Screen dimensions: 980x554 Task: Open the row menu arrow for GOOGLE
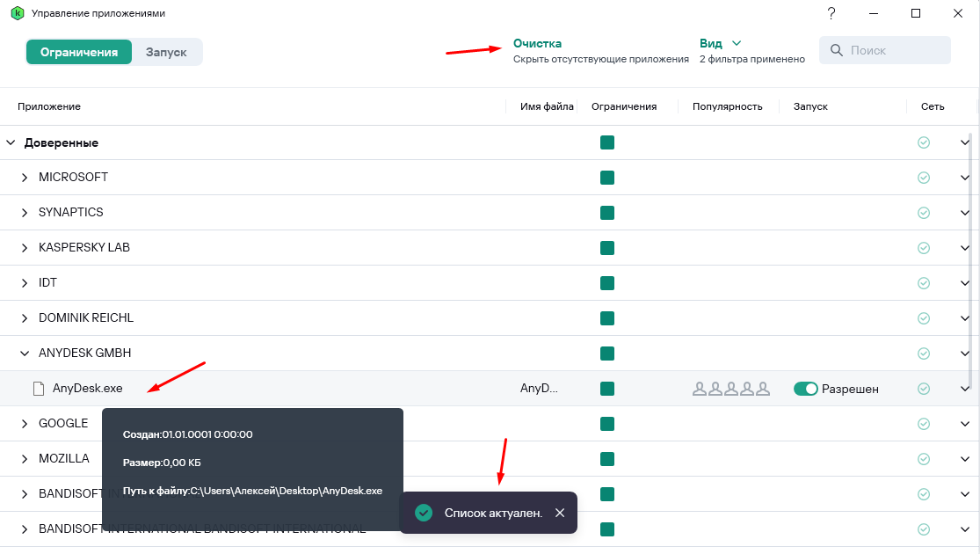click(x=964, y=424)
